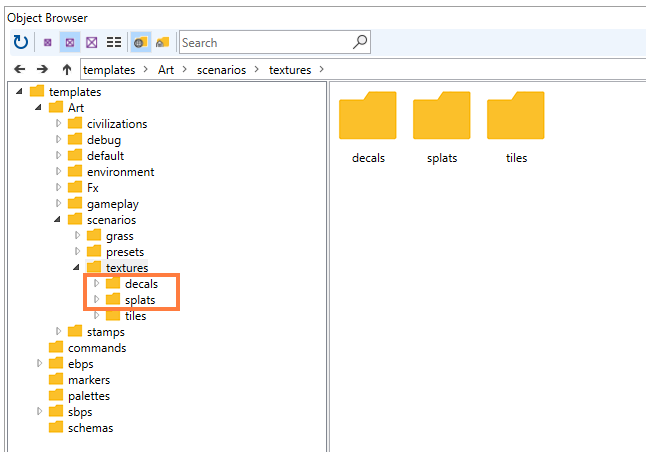The height and width of the screenshot is (452, 646).
Task: Click the magnifying glass search icon
Action: [x=360, y=42]
